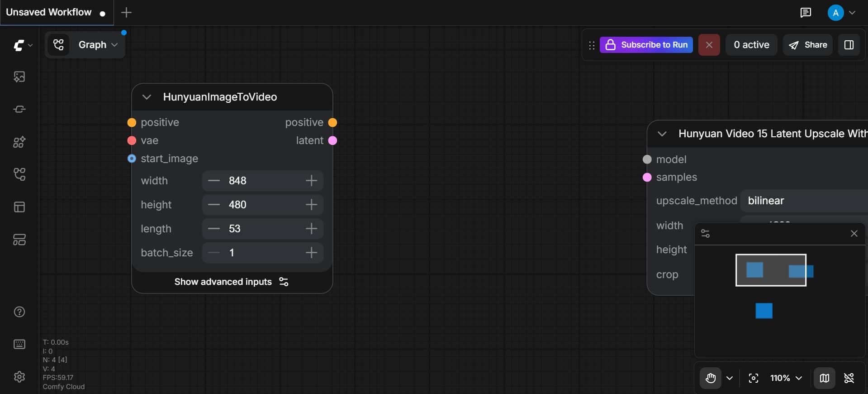
Task: Select the pan hand tool
Action: pos(711,378)
